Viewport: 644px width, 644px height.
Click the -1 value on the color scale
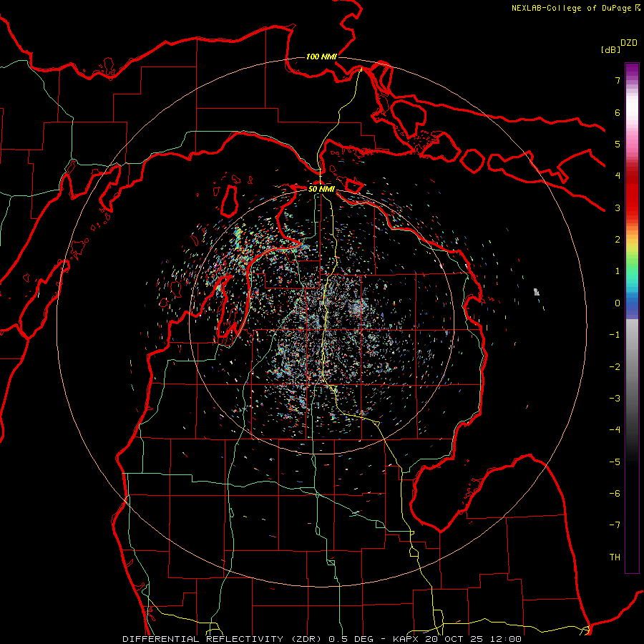615,335
